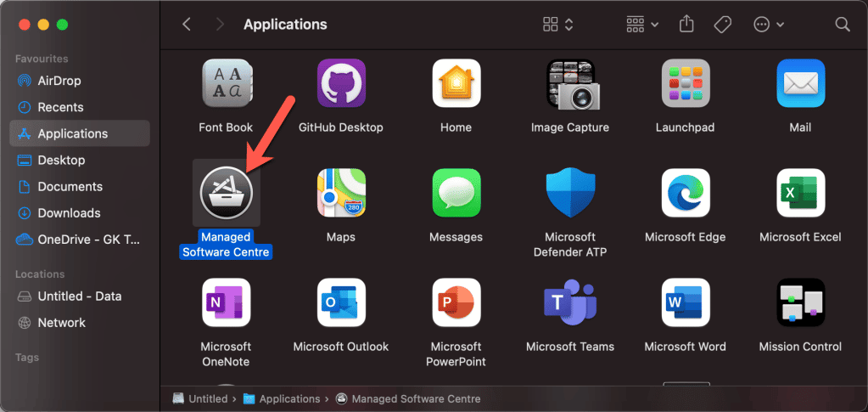This screenshot has width=868, height=412.
Task: Click the Image Capture file label
Action: [570, 127]
